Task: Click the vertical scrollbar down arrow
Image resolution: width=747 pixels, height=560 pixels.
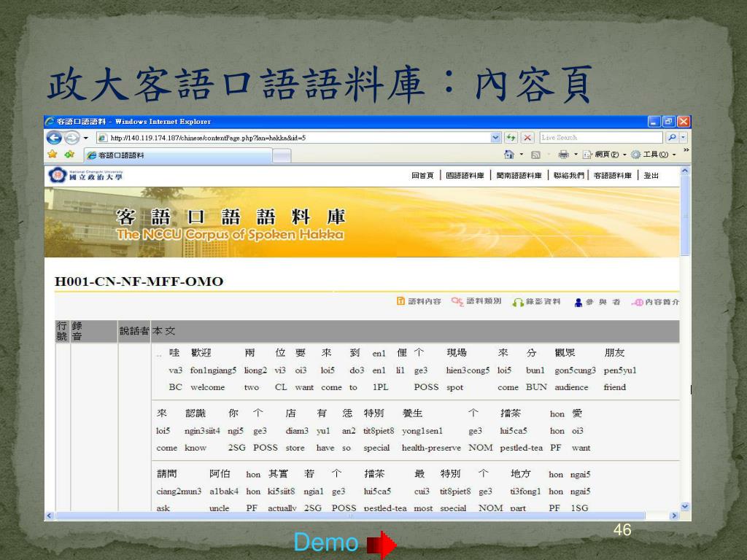Action: 685,507
